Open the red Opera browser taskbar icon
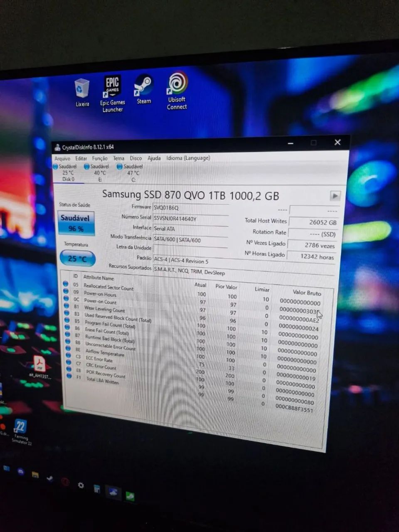The image size is (399, 532). pyautogui.click(x=65, y=482)
